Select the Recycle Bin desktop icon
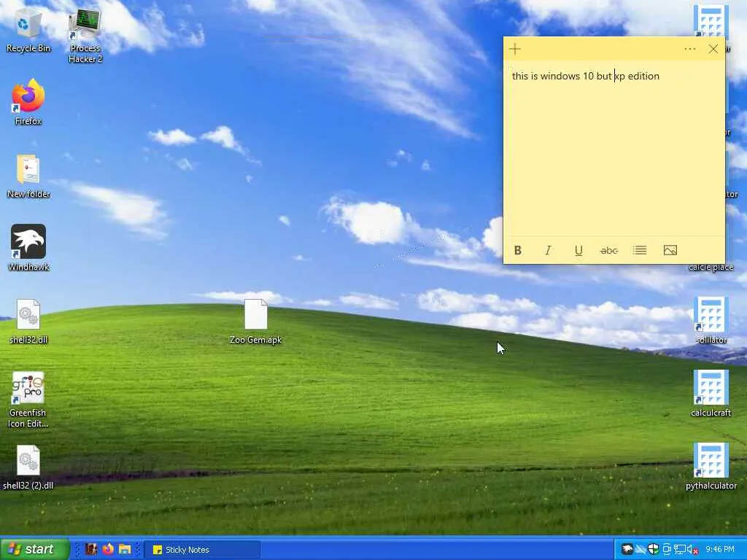Screen dimensions: 747x560 [x=28, y=31]
